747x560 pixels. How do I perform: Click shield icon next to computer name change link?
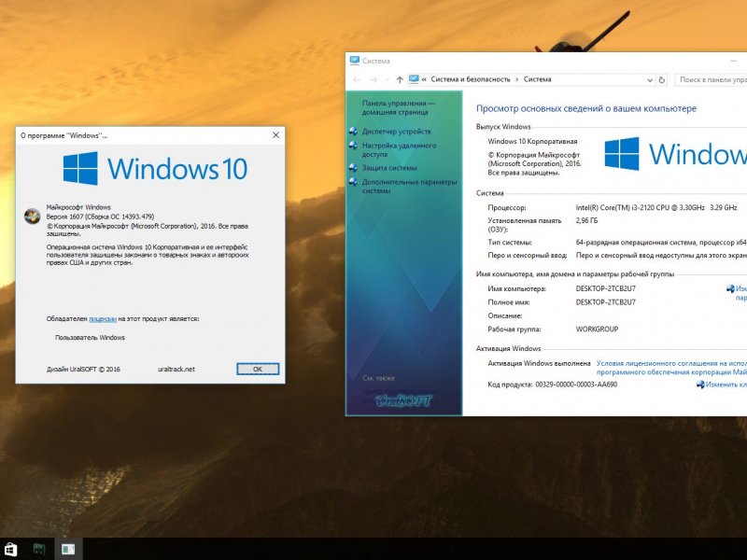pos(730,288)
